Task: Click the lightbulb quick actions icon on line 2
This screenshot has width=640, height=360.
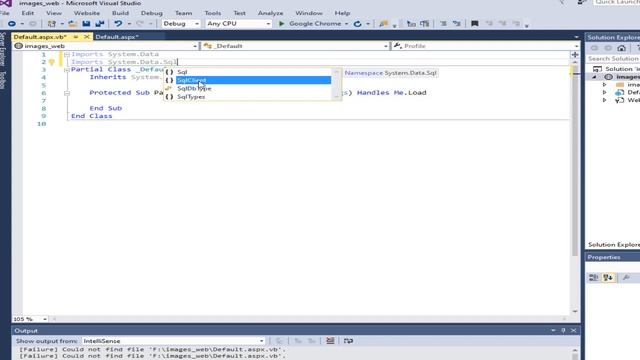Action: pos(52,62)
